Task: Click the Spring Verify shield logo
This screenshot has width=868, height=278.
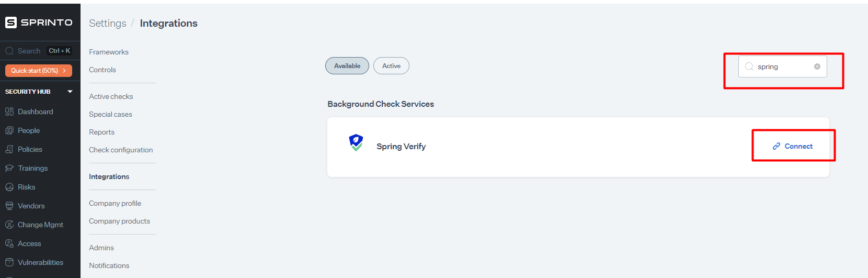Action: (x=356, y=142)
